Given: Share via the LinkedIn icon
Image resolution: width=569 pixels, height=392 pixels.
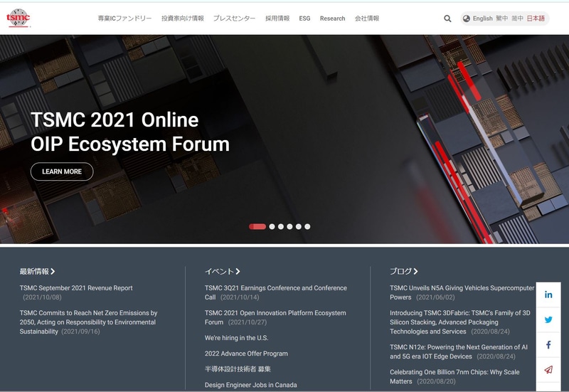Looking at the screenshot, I should point(548,295).
